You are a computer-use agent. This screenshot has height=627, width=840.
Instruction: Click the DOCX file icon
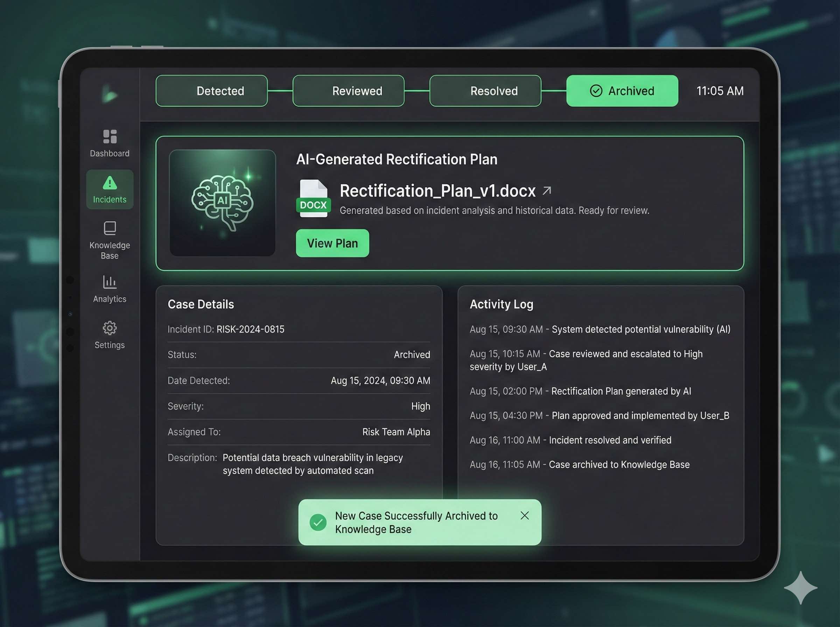[x=313, y=199]
